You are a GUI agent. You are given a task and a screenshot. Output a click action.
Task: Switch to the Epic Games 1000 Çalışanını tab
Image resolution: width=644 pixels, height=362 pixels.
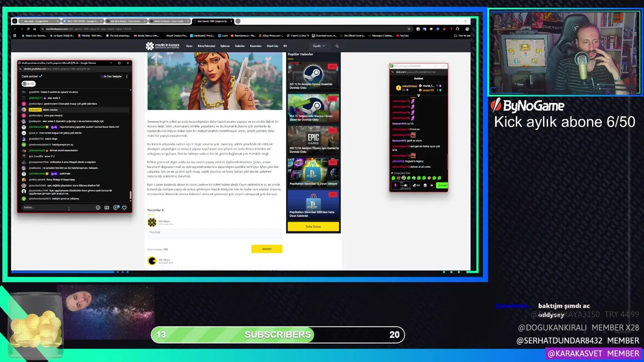coord(212,21)
